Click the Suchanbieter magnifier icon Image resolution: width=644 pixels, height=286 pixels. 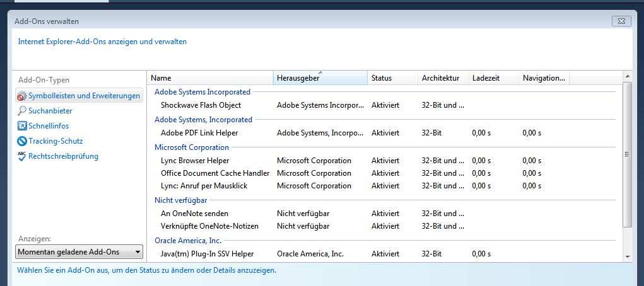coord(22,111)
